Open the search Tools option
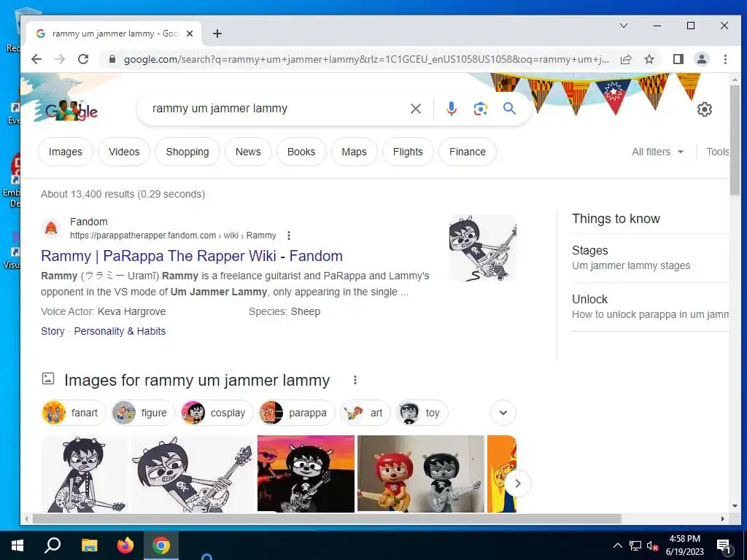The image size is (747, 560). (718, 152)
